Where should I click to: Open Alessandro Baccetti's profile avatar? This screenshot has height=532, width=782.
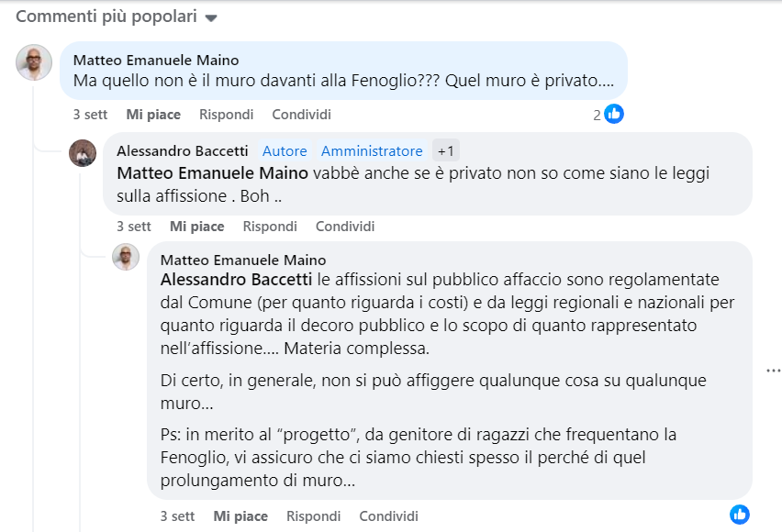(83, 153)
